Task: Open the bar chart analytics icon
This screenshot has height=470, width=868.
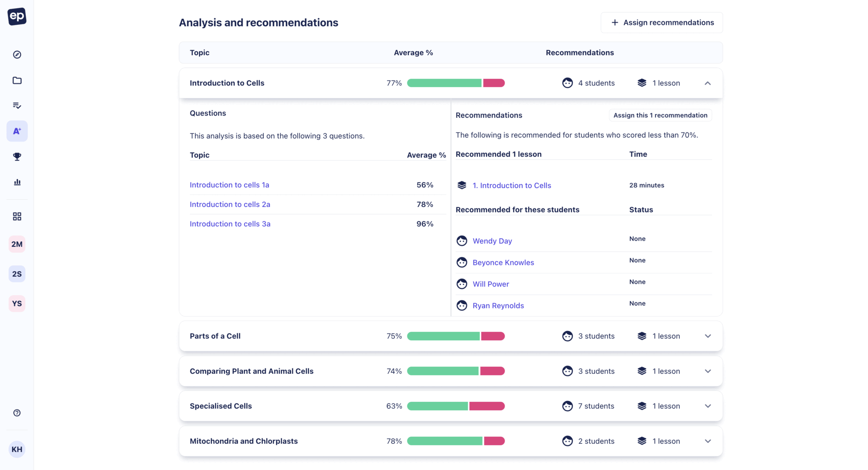Action: click(x=17, y=182)
